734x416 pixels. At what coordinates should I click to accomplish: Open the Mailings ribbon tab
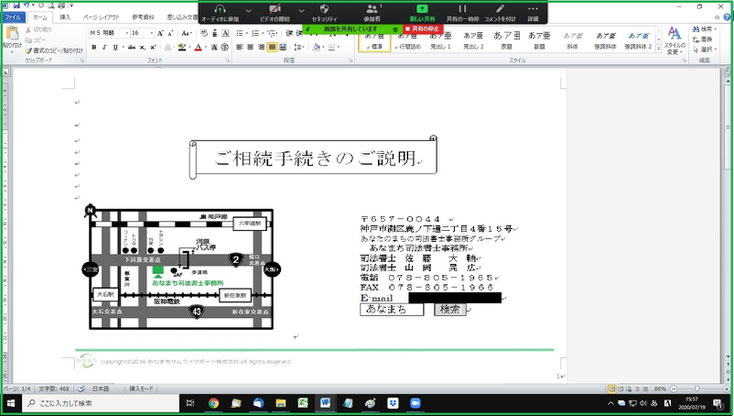[182, 17]
